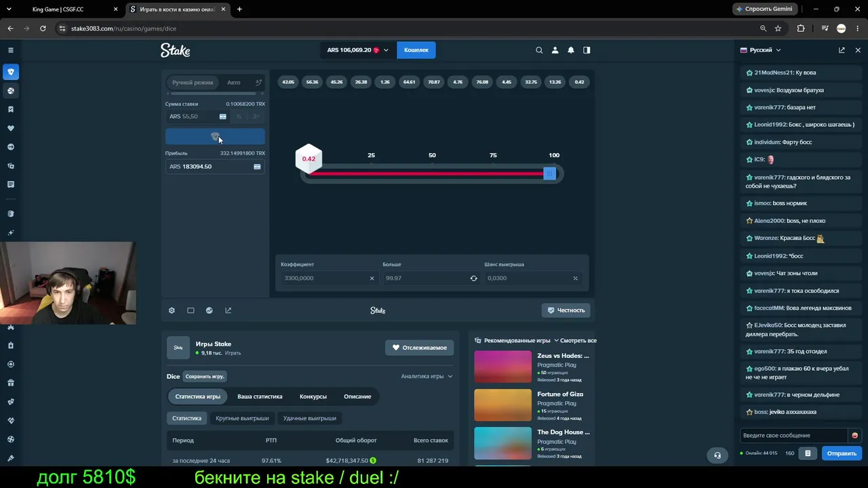Open the Кошелек wallet

tap(416, 50)
